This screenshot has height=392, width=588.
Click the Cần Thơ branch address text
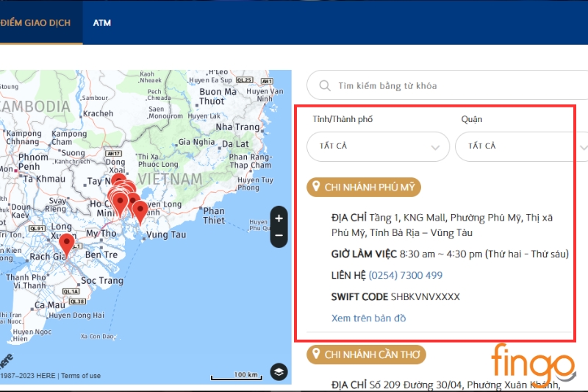point(446,385)
